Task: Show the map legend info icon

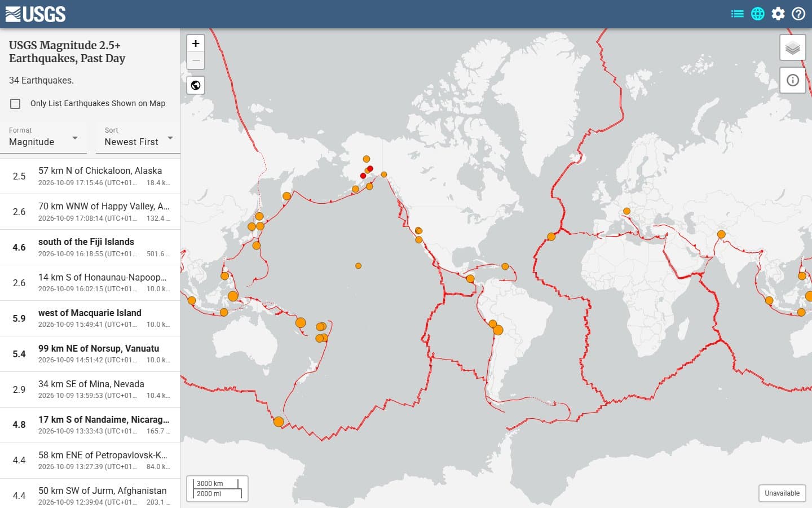Action: click(x=793, y=80)
